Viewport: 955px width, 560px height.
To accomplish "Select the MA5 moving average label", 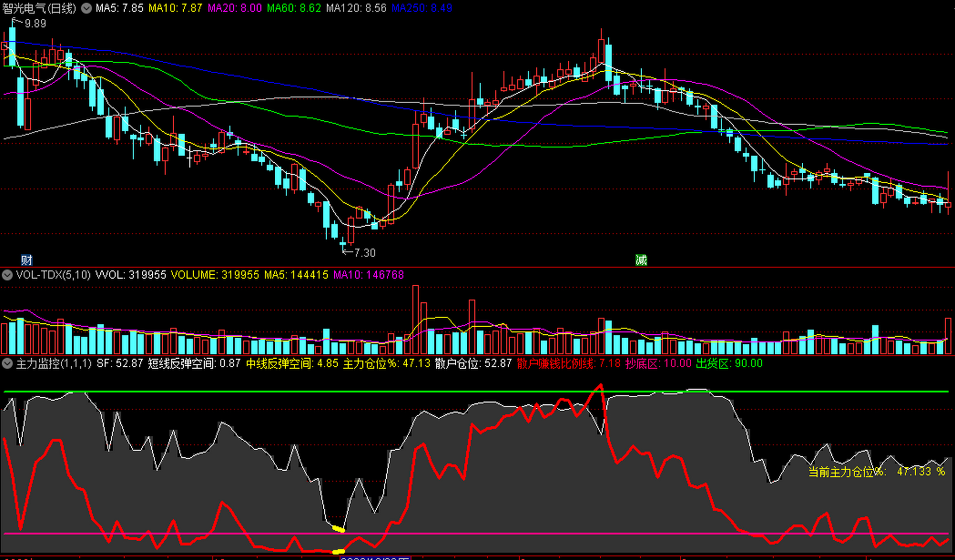I will coord(119,8).
